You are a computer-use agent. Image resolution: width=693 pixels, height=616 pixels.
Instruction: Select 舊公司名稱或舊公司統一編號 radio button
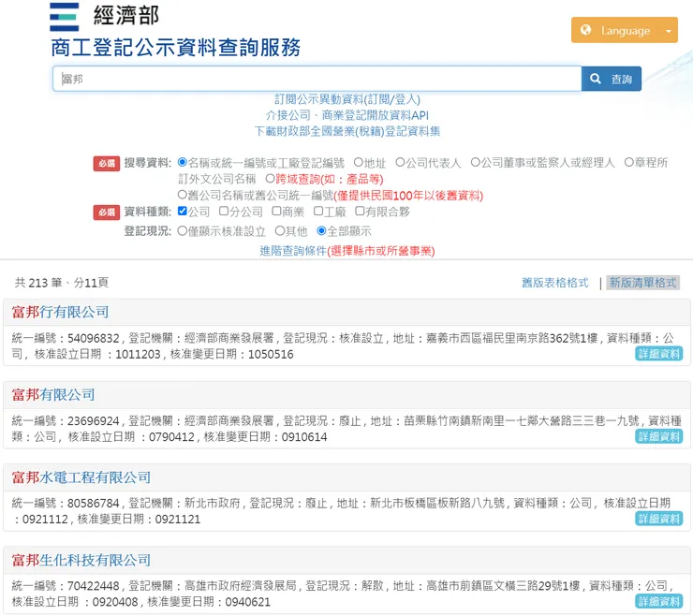coord(182,195)
